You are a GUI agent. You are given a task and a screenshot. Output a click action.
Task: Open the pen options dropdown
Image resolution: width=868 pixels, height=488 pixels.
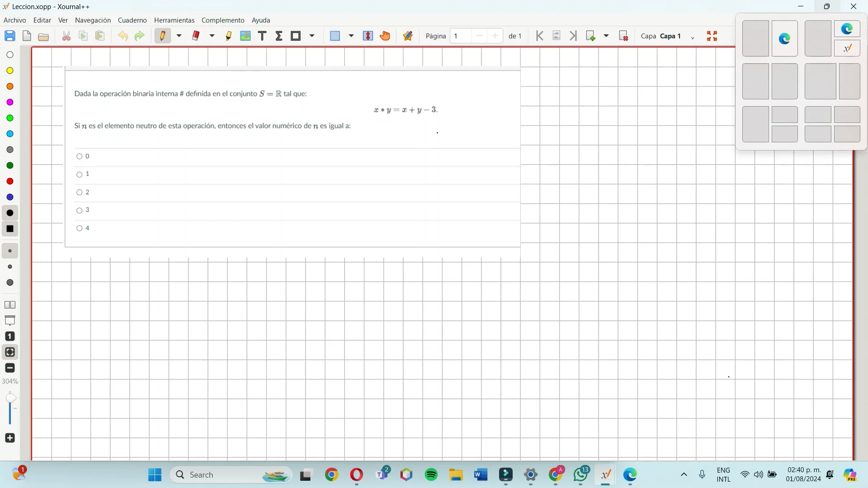pyautogui.click(x=179, y=36)
